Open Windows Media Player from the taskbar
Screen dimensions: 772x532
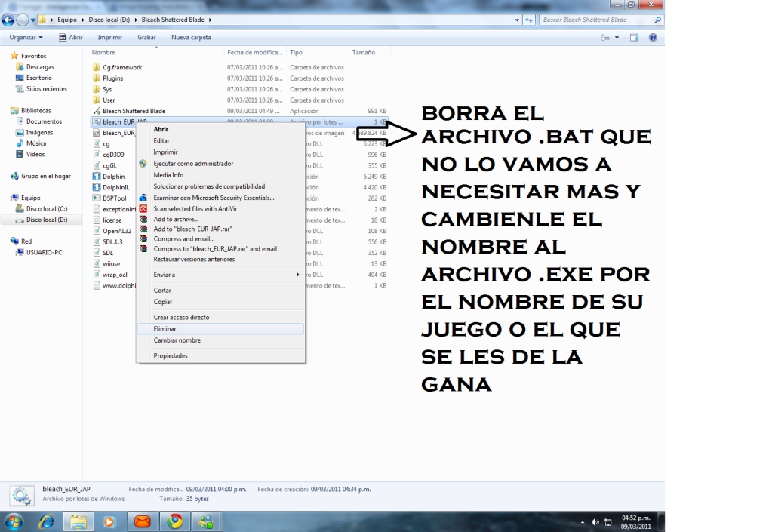point(109,521)
